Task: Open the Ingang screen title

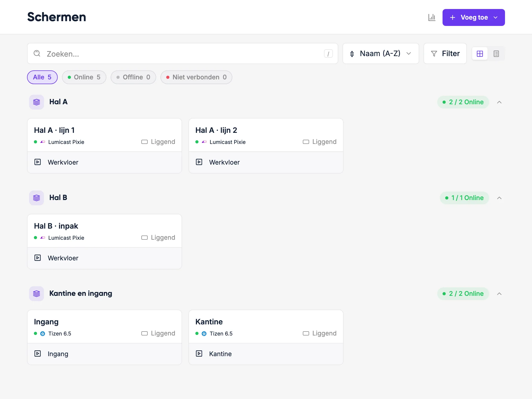Action: tap(46, 322)
